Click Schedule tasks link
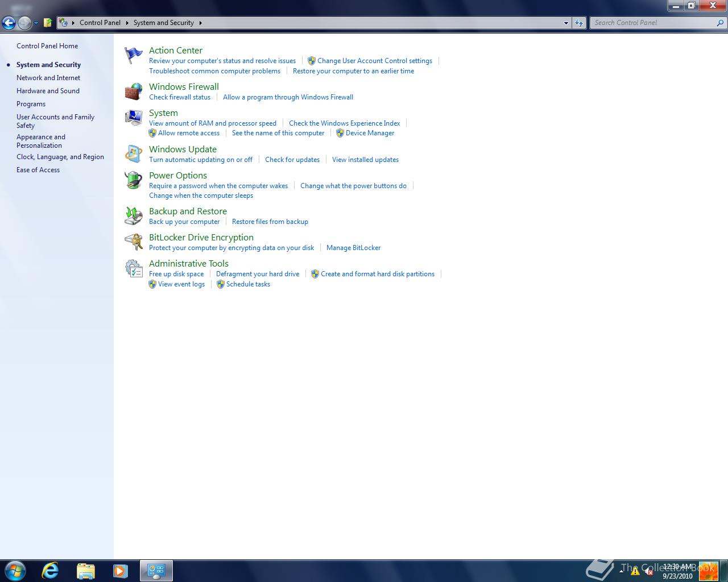 pos(248,284)
